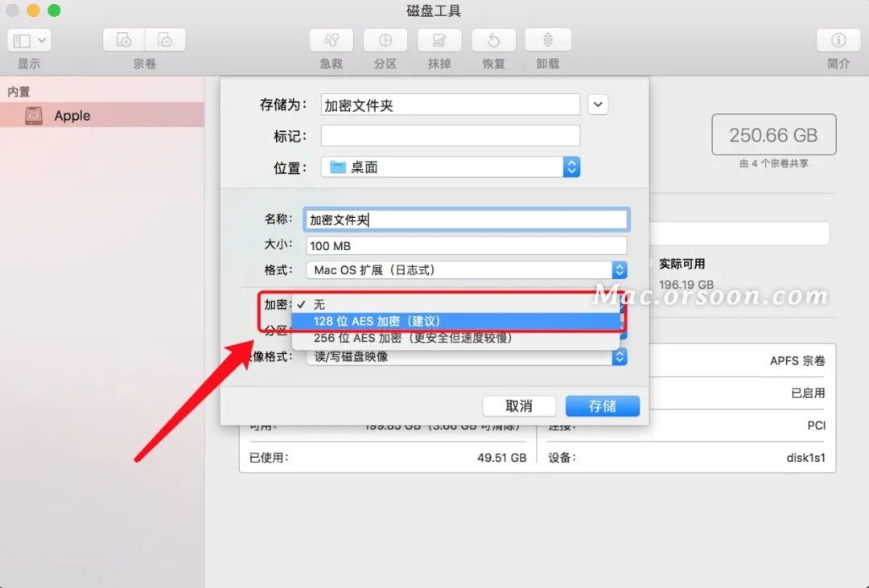The image size is (869, 588).
Task: Select Apple disk in sidebar
Action: [x=102, y=115]
